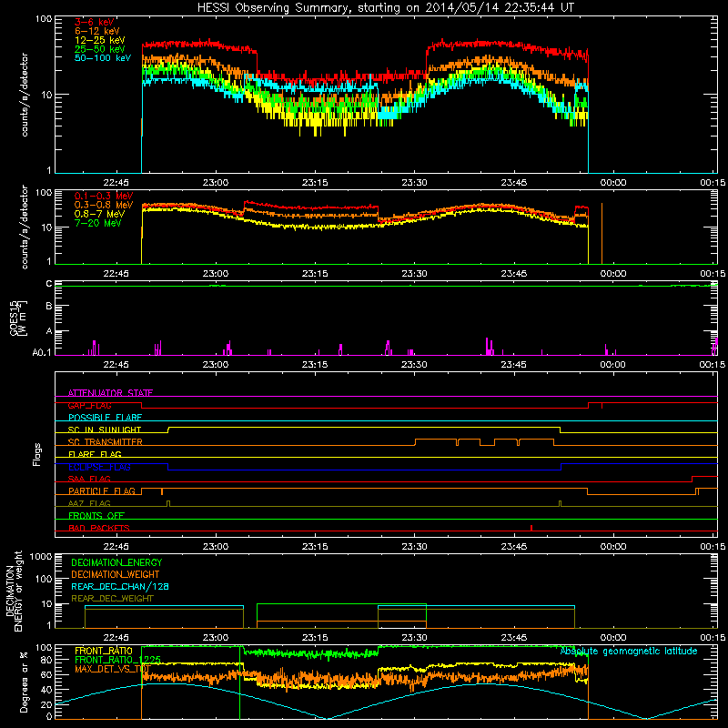Screen dimensions: 728x728
Task: Select the 50-100 keV legend label
Action: click(x=103, y=58)
